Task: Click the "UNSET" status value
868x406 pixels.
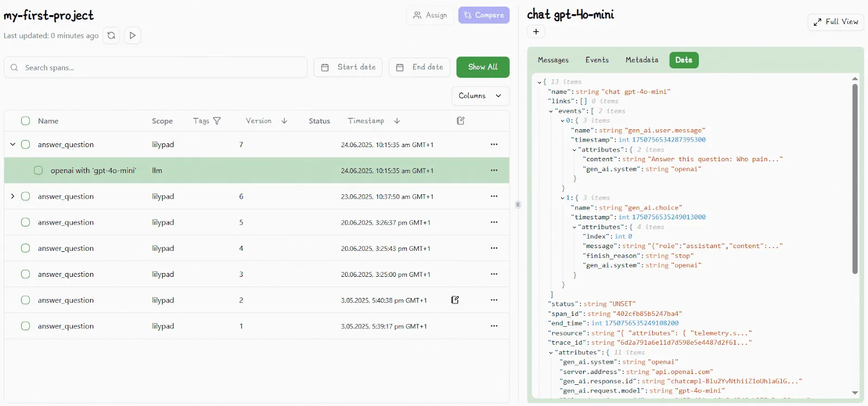Action: pyautogui.click(x=623, y=304)
